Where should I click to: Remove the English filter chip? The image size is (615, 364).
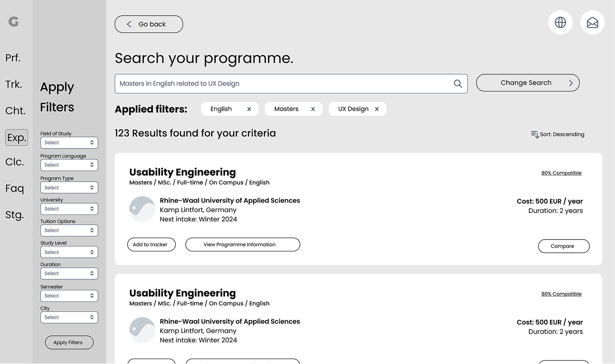(x=249, y=109)
